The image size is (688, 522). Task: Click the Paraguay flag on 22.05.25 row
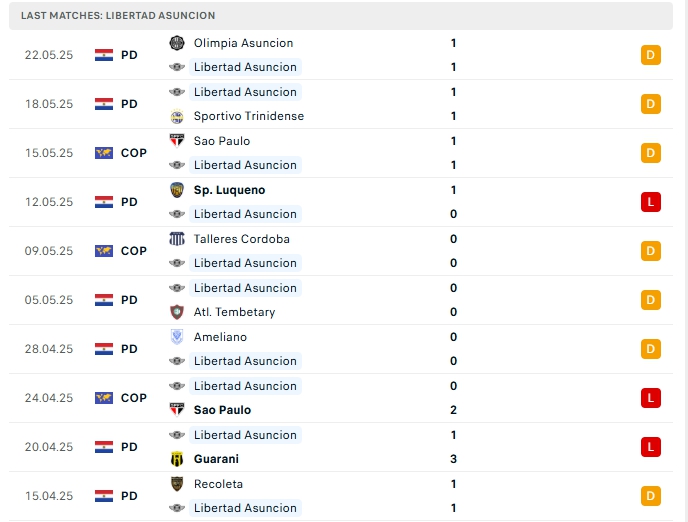[x=104, y=55]
